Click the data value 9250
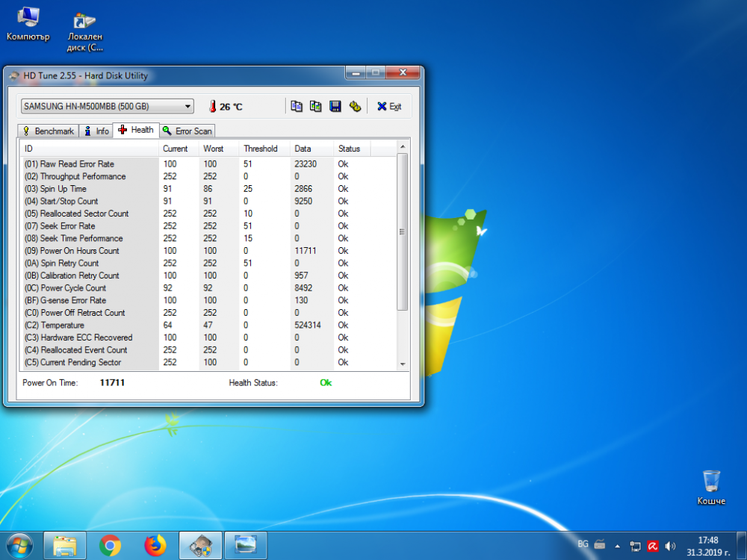The height and width of the screenshot is (560, 747). click(303, 201)
